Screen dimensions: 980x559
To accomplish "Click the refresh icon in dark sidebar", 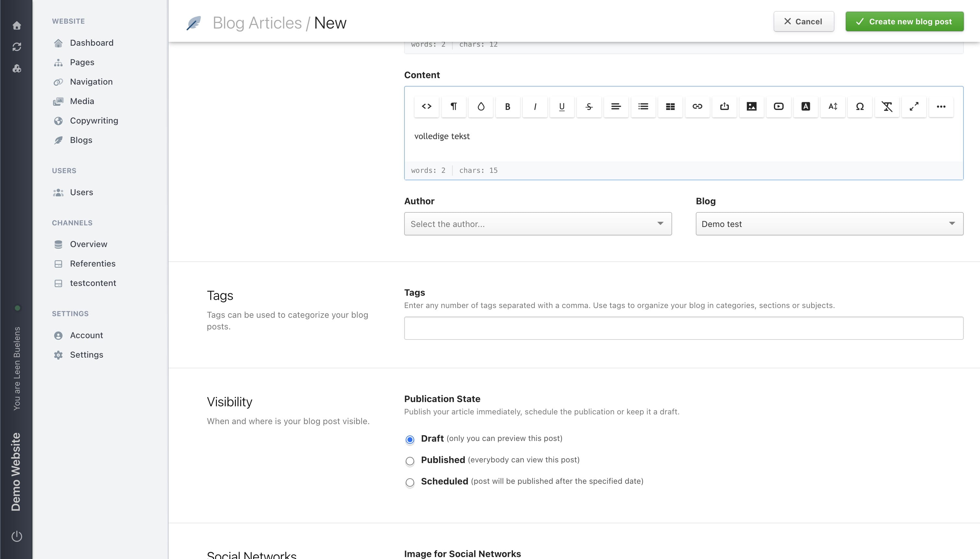I will [17, 47].
